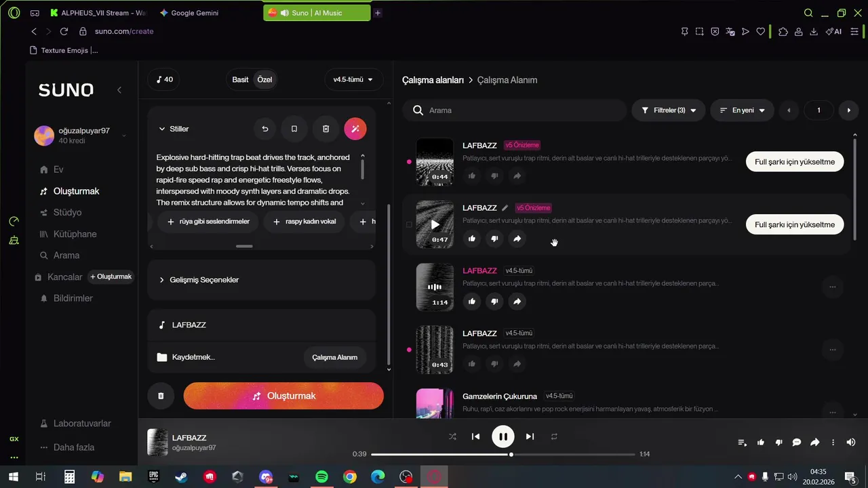
Task: Open more options for Gamzelerin Çukuruna
Action: tap(833, 412)
